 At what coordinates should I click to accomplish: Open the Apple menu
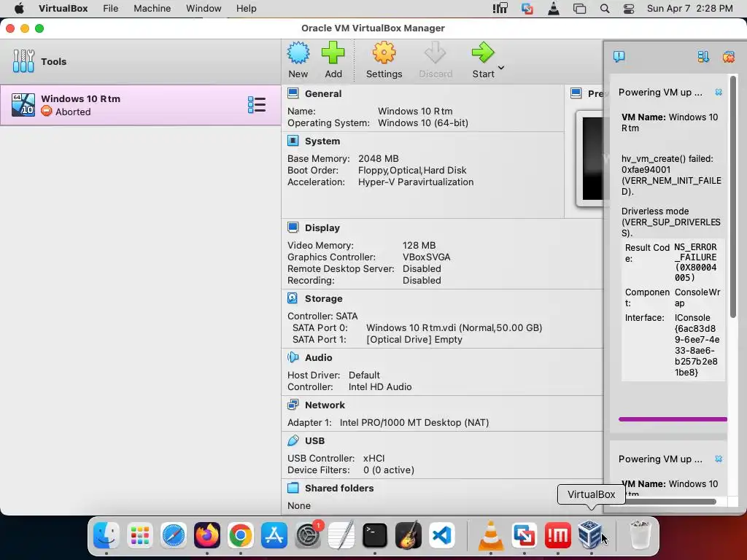(x=19, y=8)
